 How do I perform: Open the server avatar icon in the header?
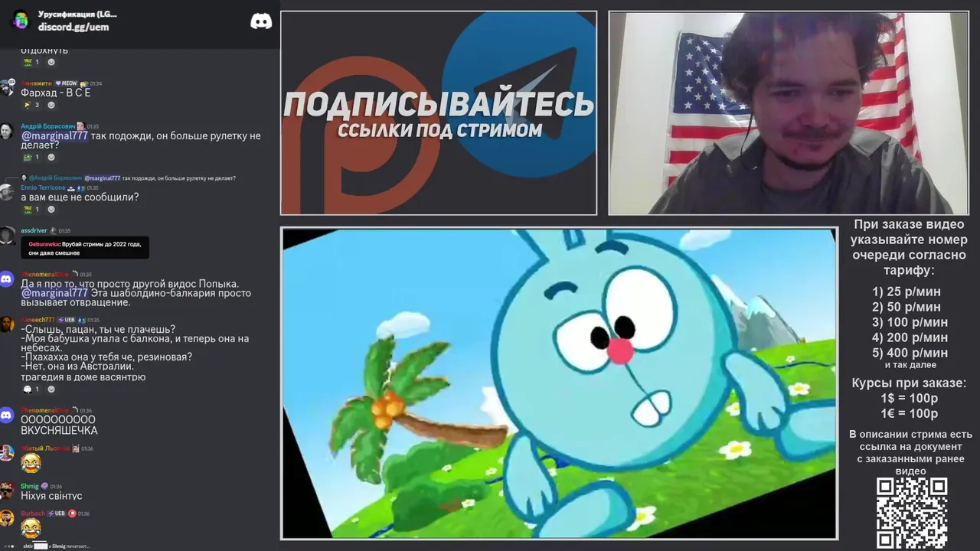21,20
